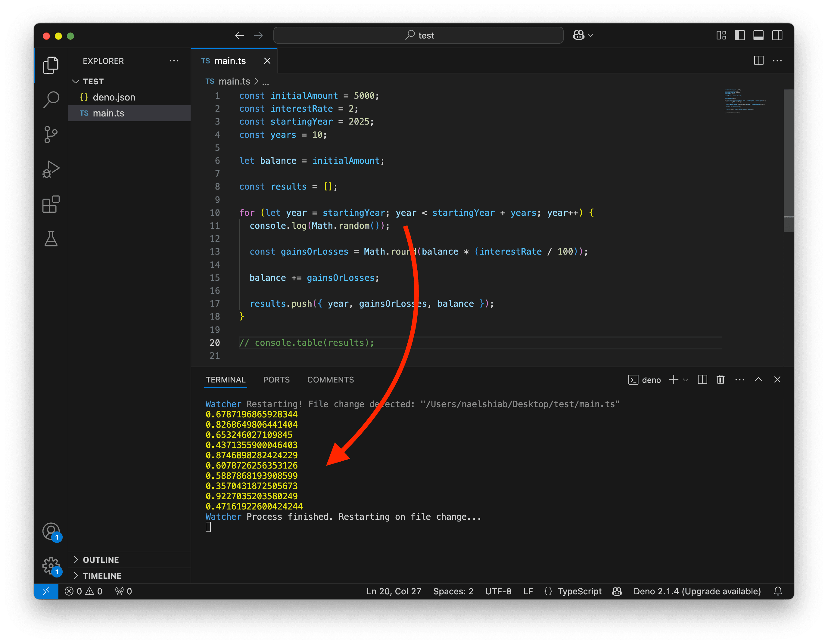Show errors and warnings in status bar
This screenshot has width=828, height=644.
[x=83, y=591]
